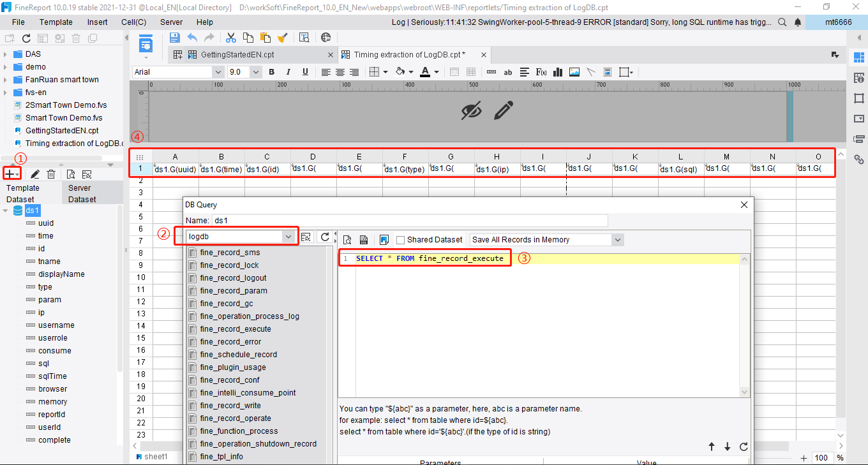
Task: Click the Cut scissors icon
Action: point(231,38)
